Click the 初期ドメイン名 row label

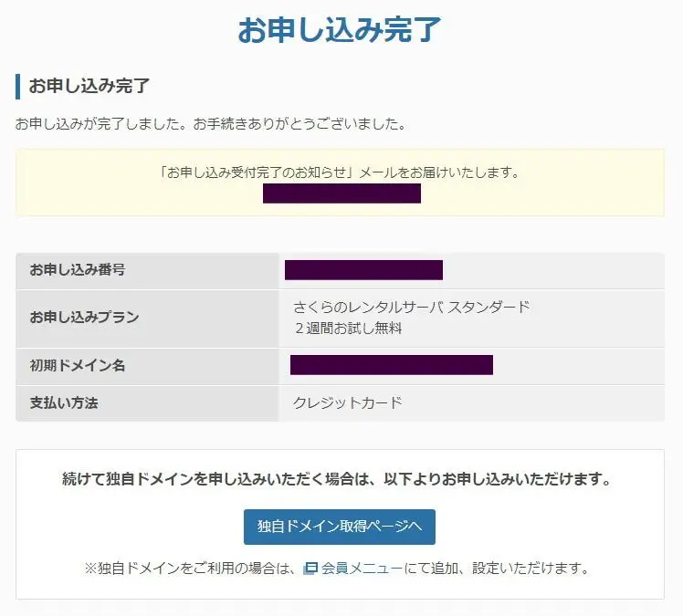(x=78, y=365)
